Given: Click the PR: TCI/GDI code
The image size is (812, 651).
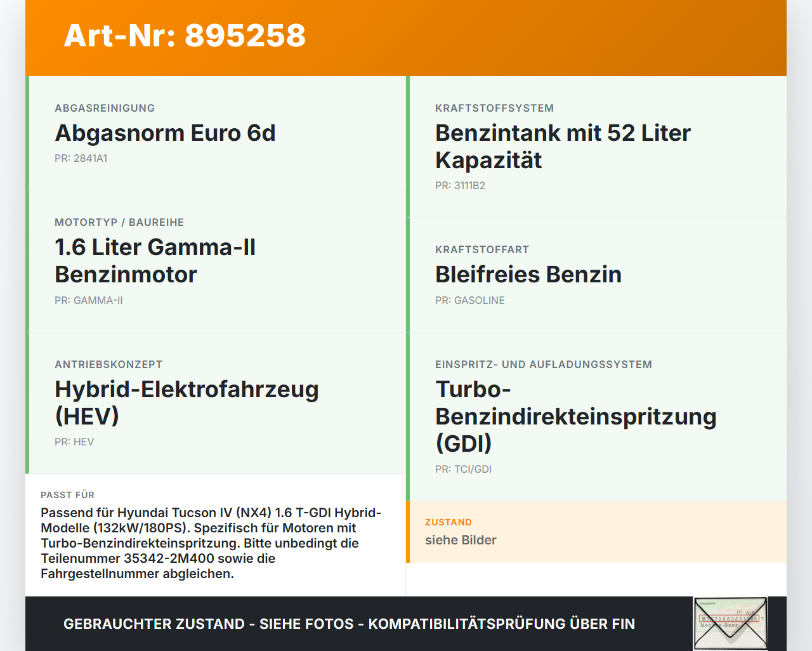Looking at the screenshot, I should point(464,470).
